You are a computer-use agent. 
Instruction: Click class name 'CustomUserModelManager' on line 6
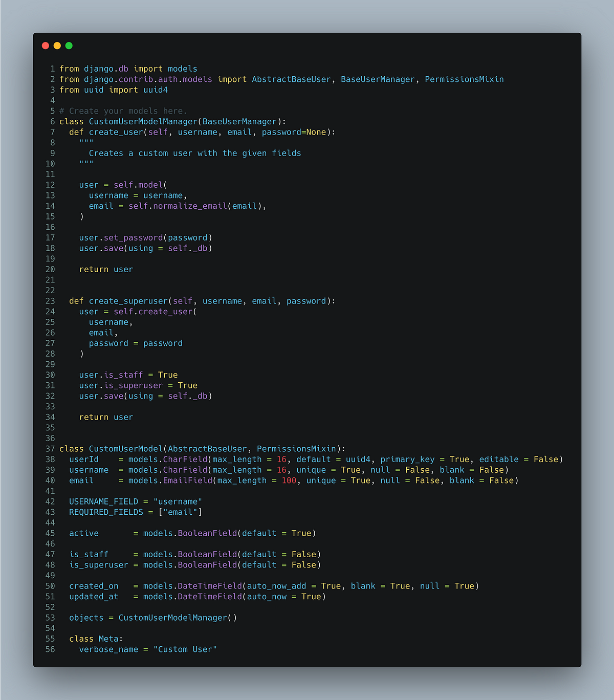(143, 122)
